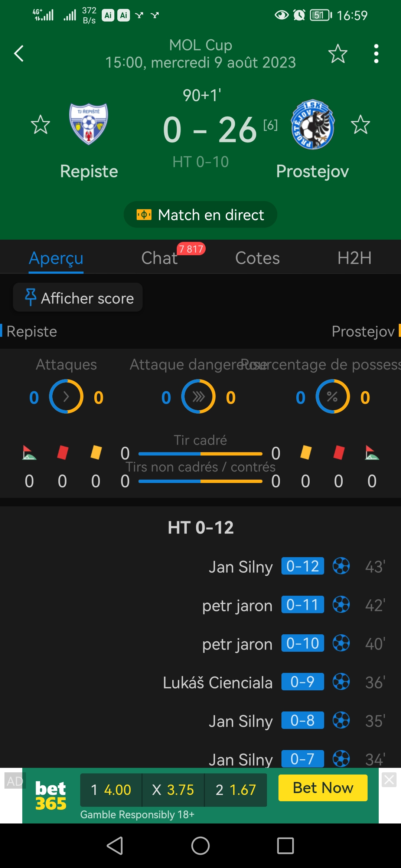This screenshot has height=868, width=401.
Task: Toggle the favorite star beside Prostejov
Action: point(360,124)
